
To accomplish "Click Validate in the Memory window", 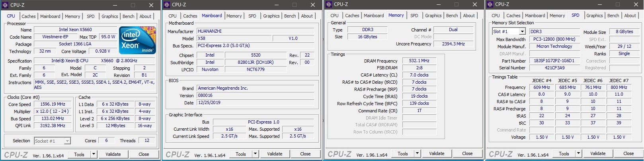I will (437, 153).
